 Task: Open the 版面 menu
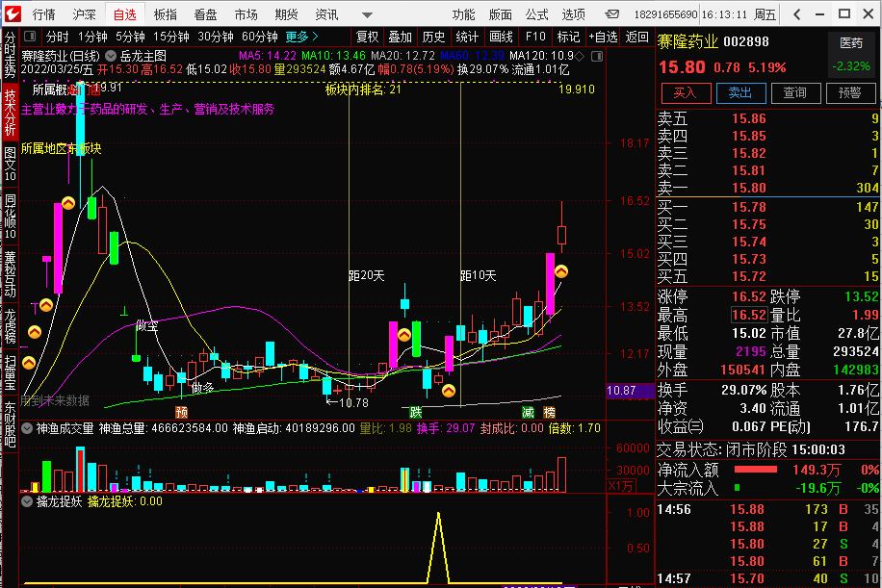pyautogui.click(x=500, y=14)
